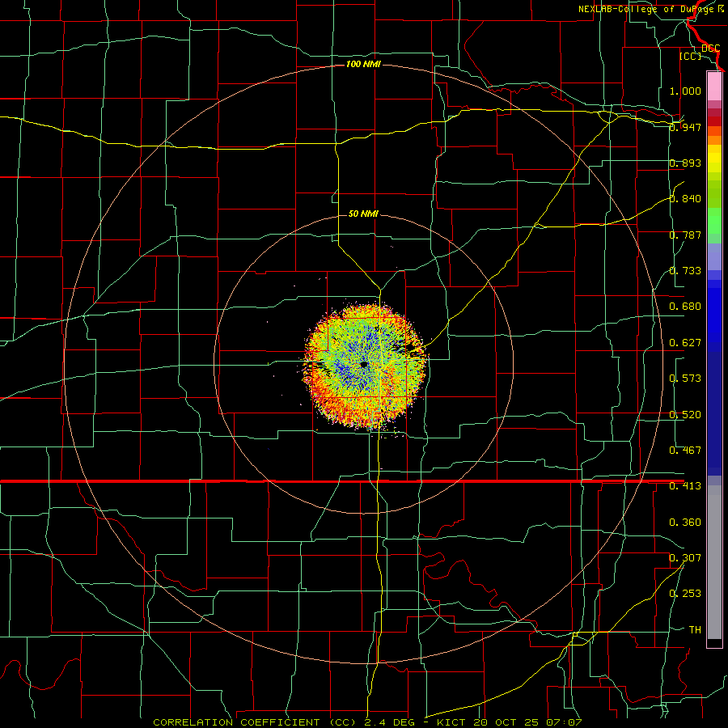Click the 0.413 scale label
The height and width of the screenshot is (728, 728).
coord(685,485)
